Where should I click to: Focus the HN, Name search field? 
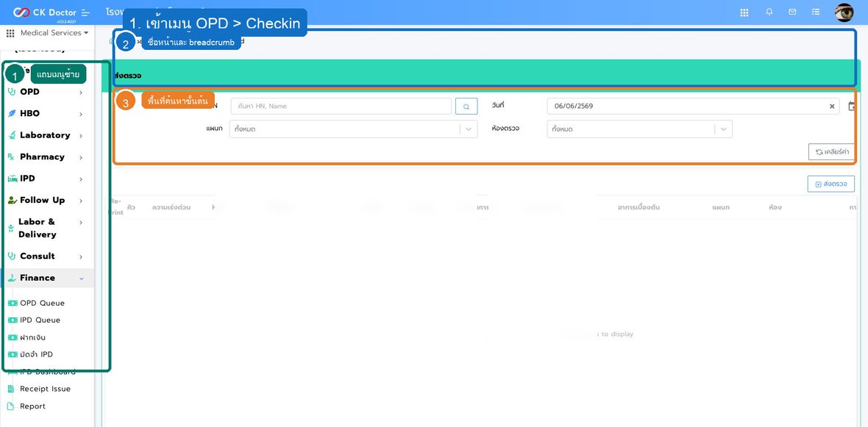pos(341,106)
